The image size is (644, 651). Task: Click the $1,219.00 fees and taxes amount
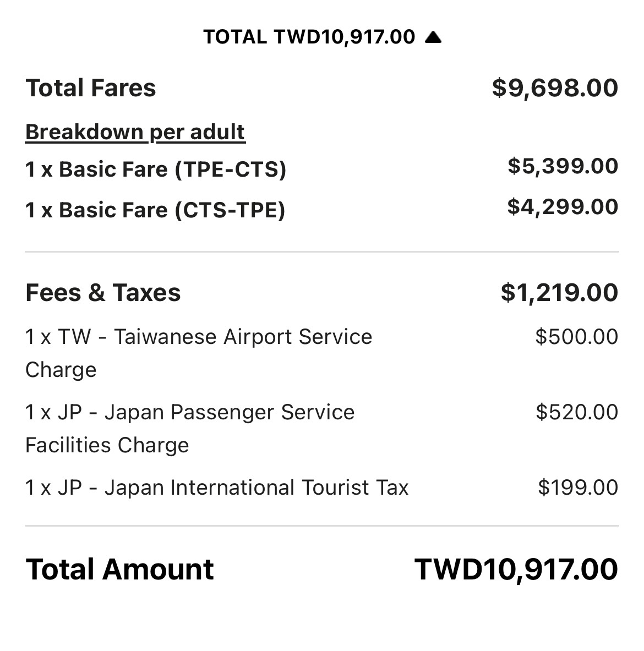pos(559,293)
